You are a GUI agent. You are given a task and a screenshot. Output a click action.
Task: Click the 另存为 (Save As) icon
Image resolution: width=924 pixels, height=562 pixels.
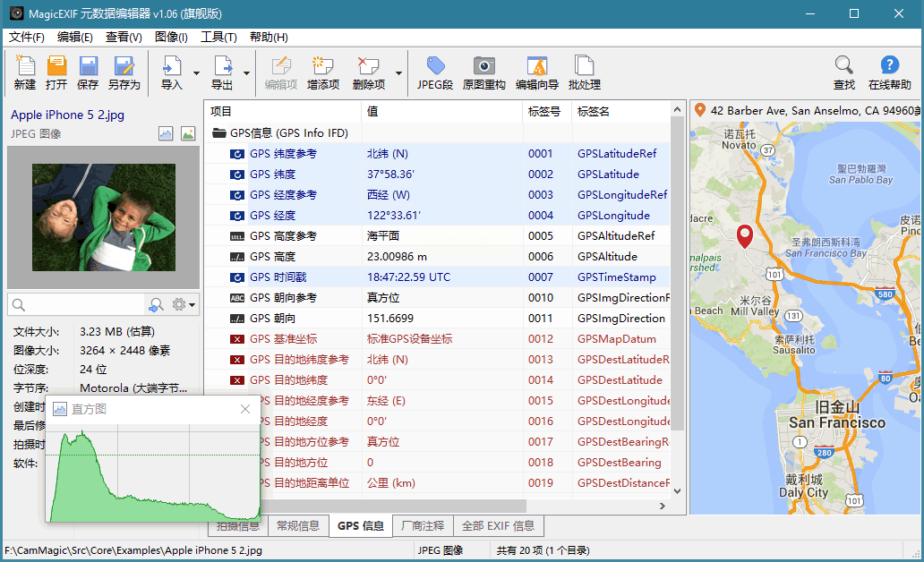[124, 72]
